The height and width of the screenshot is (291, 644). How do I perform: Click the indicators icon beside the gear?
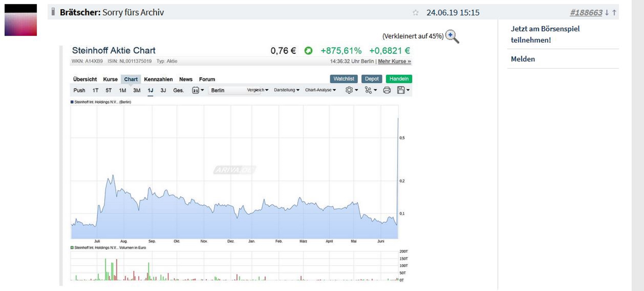pyautogui.click(x=369, y=90)
